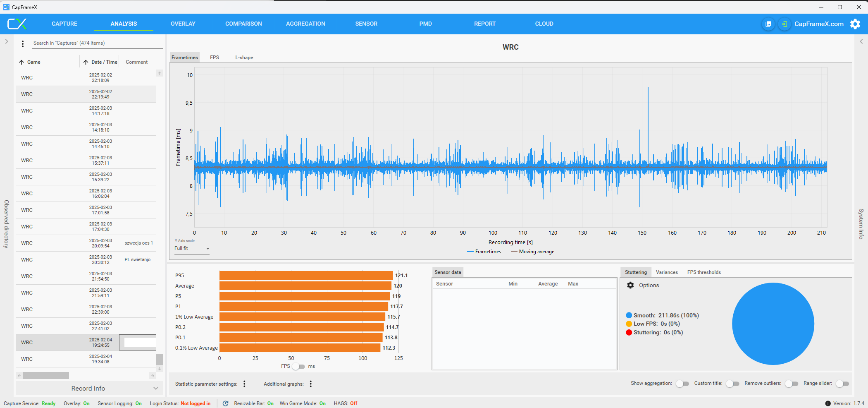Enable the Range slider toggle

(842, 384)
